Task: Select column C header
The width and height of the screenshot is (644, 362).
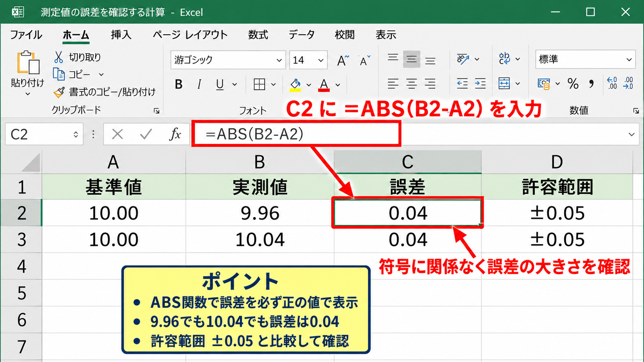Action: coord(408,162)
